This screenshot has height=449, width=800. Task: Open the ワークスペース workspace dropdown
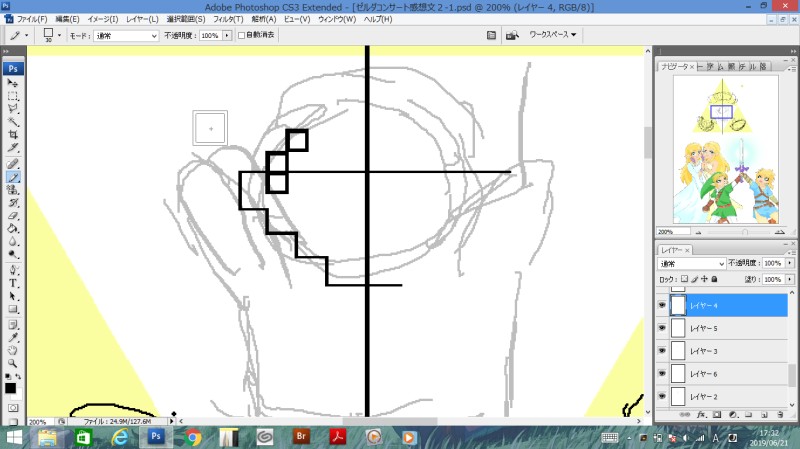(x=553, y=35)
